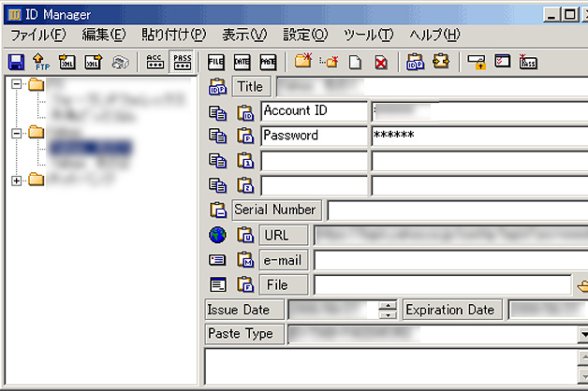Click the URL button
The image size is (588, 391).
284,235
